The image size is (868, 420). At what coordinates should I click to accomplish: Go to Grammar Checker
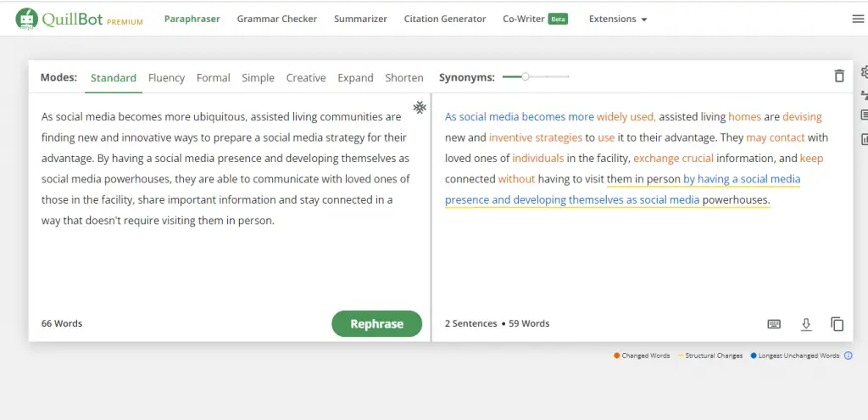pyautogui.click(x=277, y=19)
